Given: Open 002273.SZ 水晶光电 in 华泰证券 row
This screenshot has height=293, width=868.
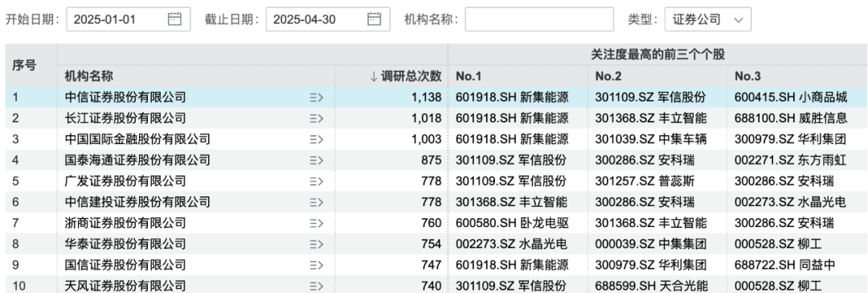Looking at the screenshot, I should 511,244.
